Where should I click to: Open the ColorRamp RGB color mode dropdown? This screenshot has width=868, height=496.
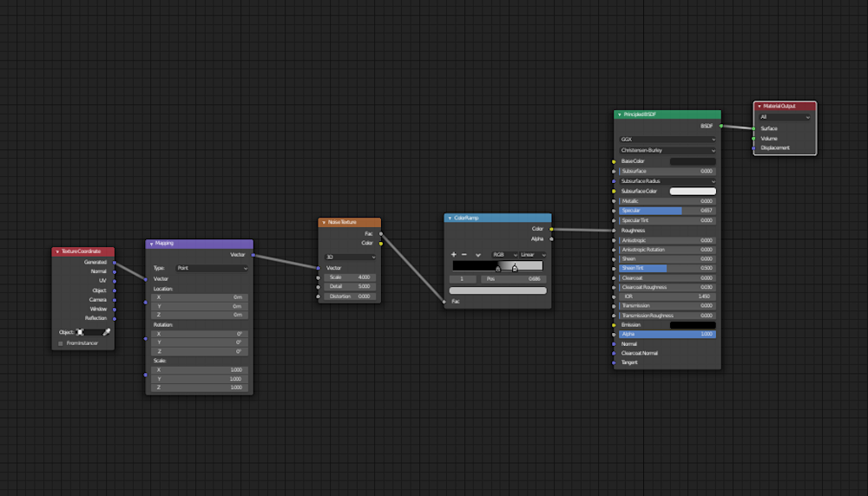(504, 255)
